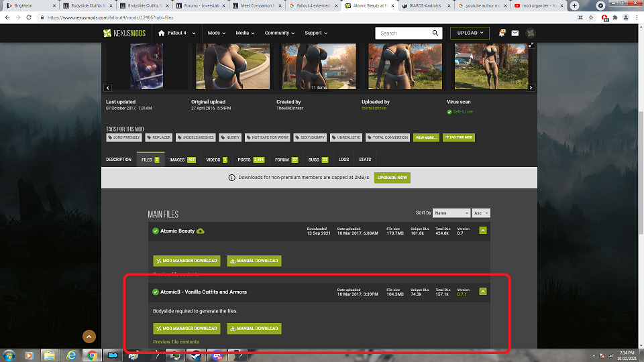Image resolution: width=644 pixels, height=362 pixels.
Task: Open the Support menu
Action: tap(316, 33)
